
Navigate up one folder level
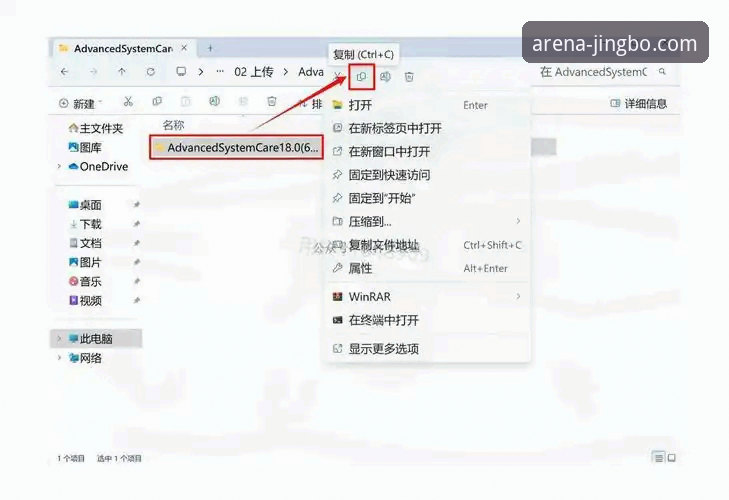pos(122,72)
